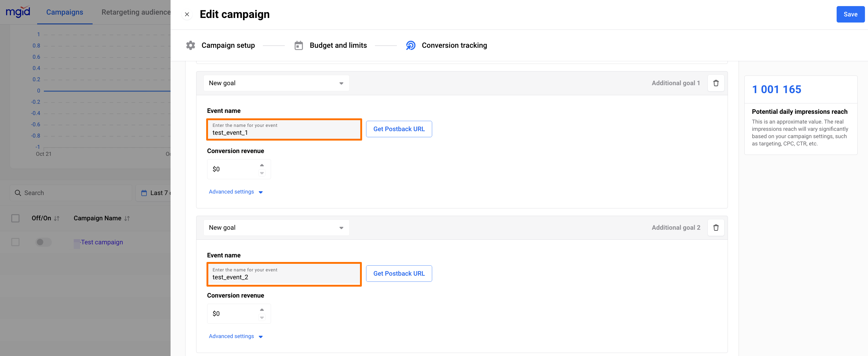This screenshot has height=356, width=868.
Task: Get Postback URL for test_event_1
Action: [x=399, y=129]
